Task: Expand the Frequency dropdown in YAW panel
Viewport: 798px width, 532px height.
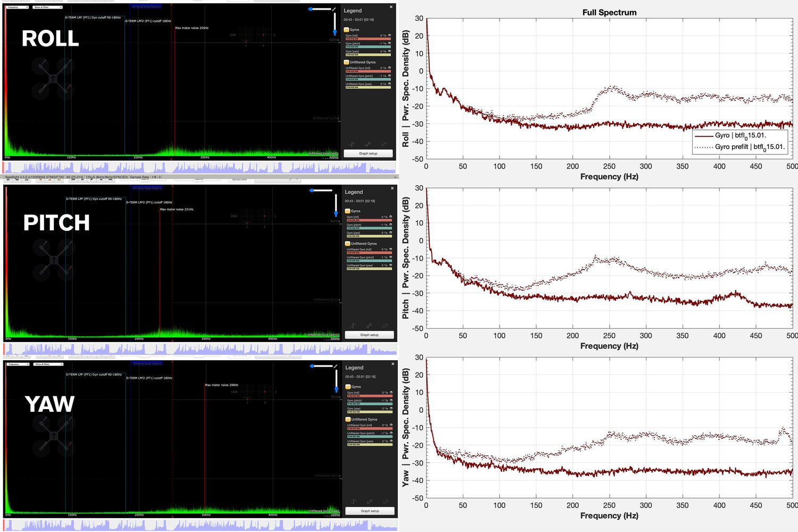Action: tap(18, 364)
